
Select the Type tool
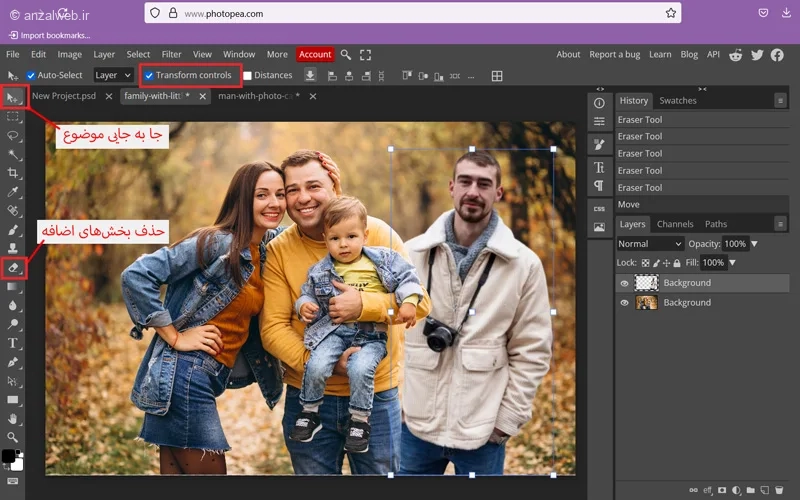click(13, 343)
